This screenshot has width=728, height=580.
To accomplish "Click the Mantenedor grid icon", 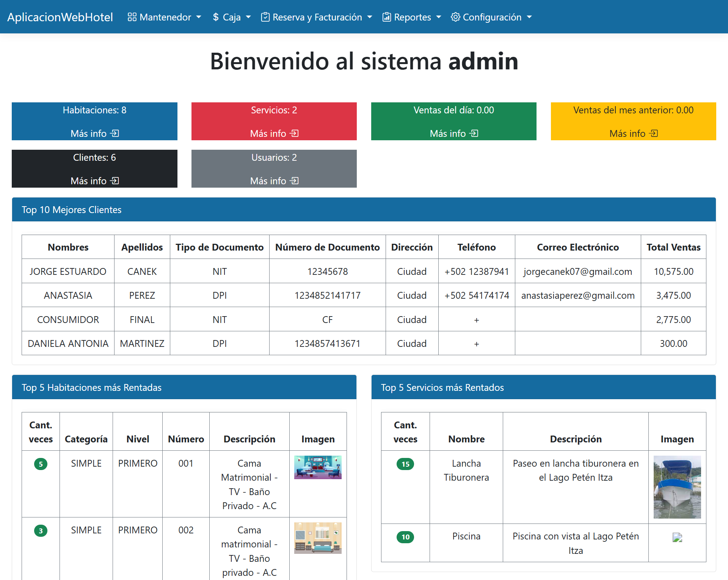I will [132, 17].
